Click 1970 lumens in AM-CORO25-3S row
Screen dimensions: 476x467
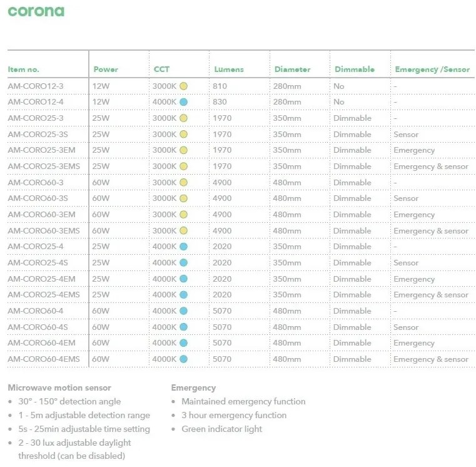click(x=222, y=135)
